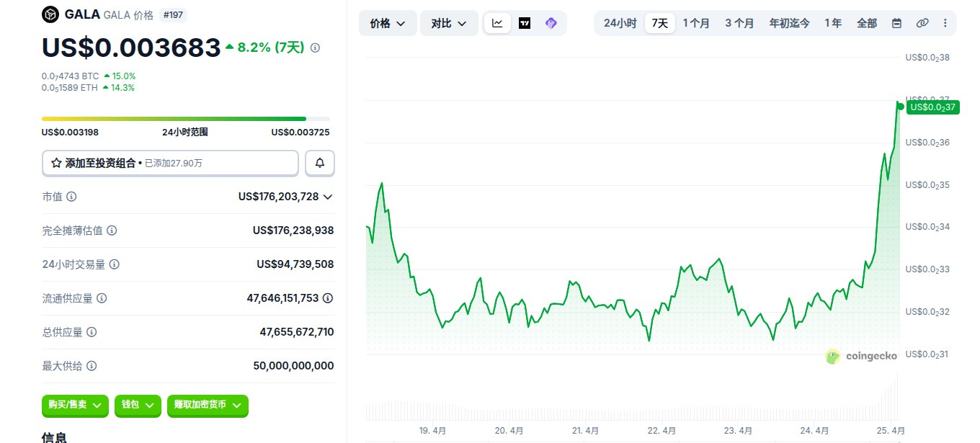980x443 pixels.
Task: Click the info icon next to 完全摊薄估值
Action: pyautogui.click(x=112, y=231)
